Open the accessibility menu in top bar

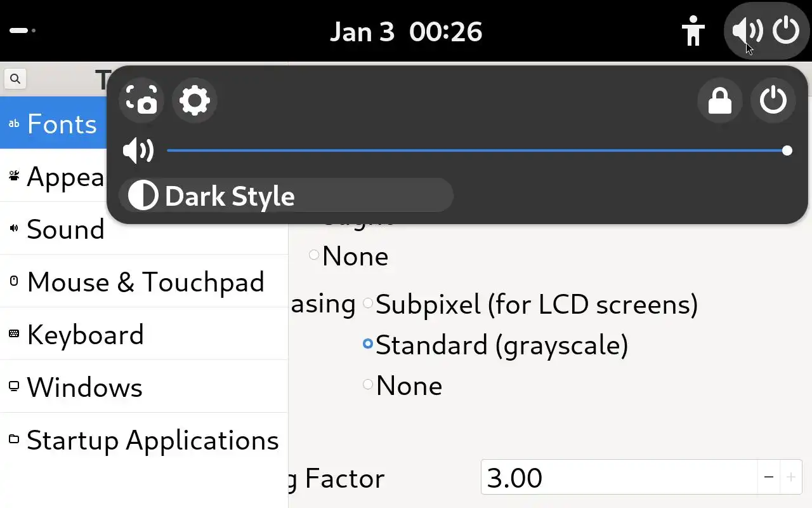coord(693,30)
